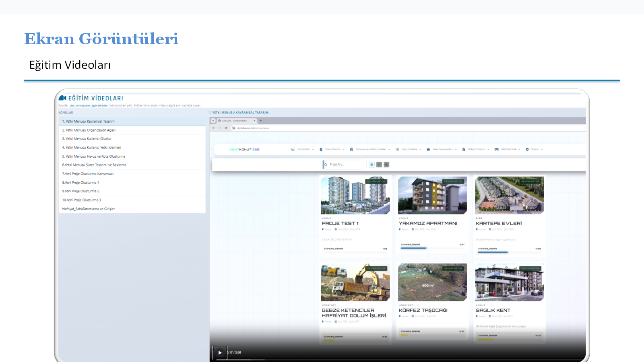Viewport: 644px width, 362px height.
Task: Open topic 8.Yeni Proje Olusturma 1
Action: click(x=132, y=183)
